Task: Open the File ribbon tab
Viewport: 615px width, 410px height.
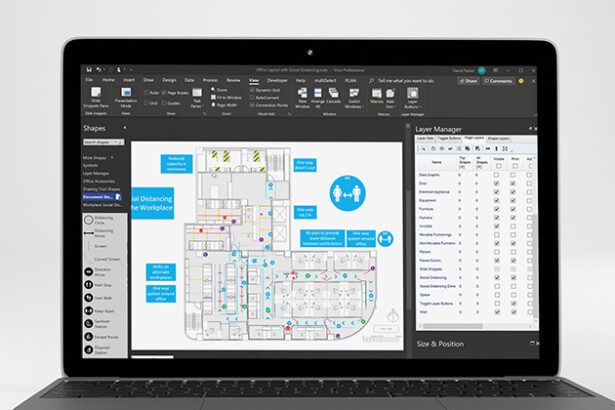Action: (x=89, y=80)
